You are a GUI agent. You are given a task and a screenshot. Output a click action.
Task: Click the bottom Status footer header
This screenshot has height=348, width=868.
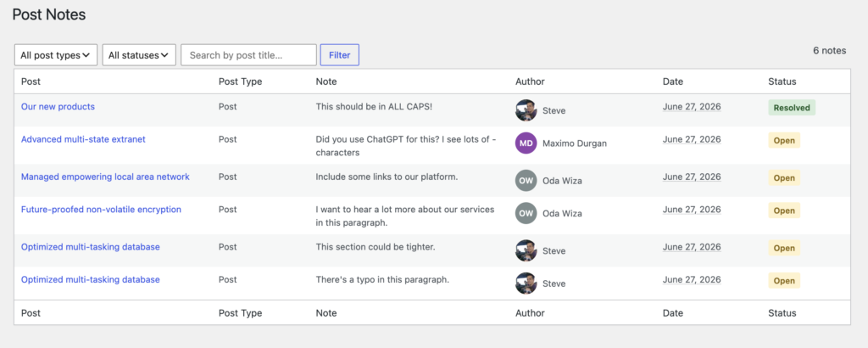(x=782, y=313)
